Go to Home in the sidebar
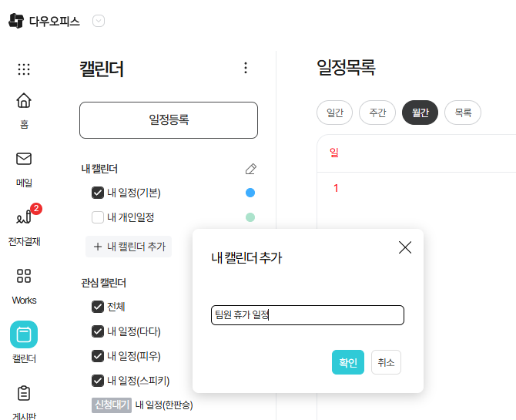This screenshot has width=516, height=420. [x=24, y=101]
